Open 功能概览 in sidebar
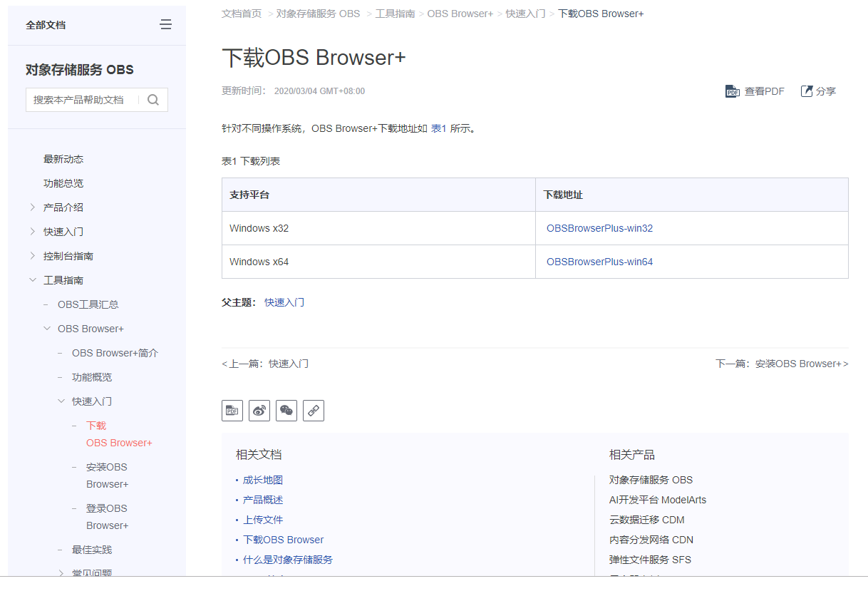 (92, 377)
